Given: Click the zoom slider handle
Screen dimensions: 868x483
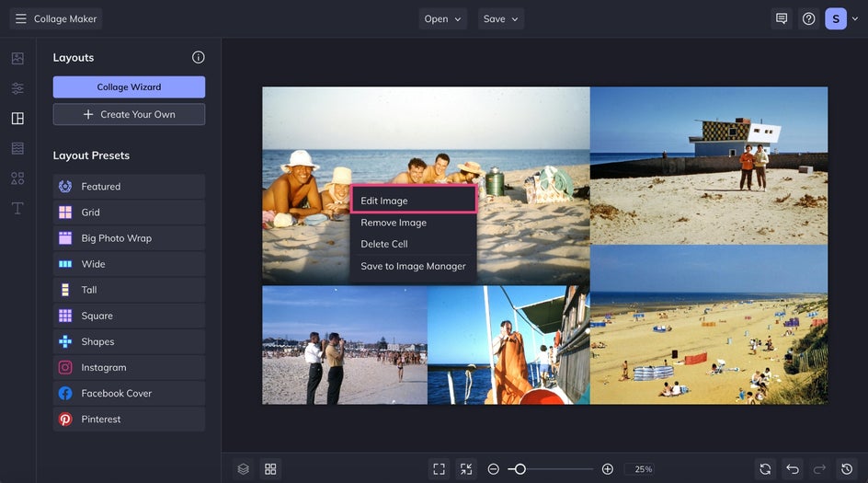Looking at the screenshot, I should click(x=520, y=469).
